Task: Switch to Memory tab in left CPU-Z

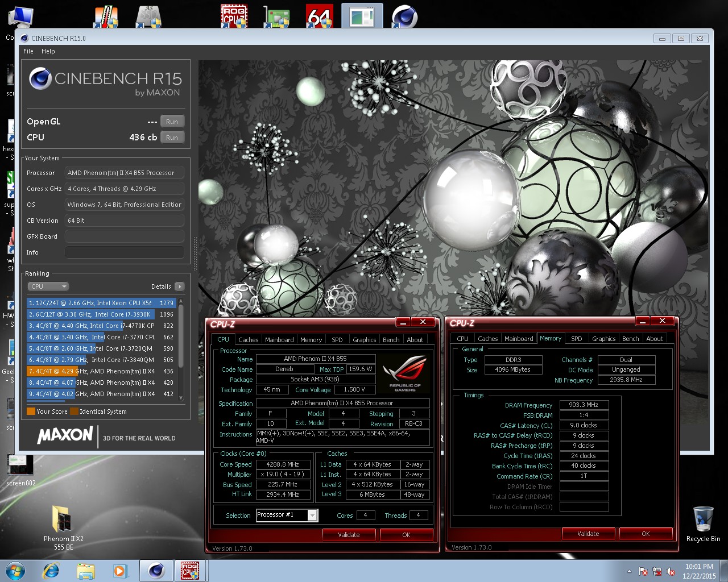Action: [311, 340]
